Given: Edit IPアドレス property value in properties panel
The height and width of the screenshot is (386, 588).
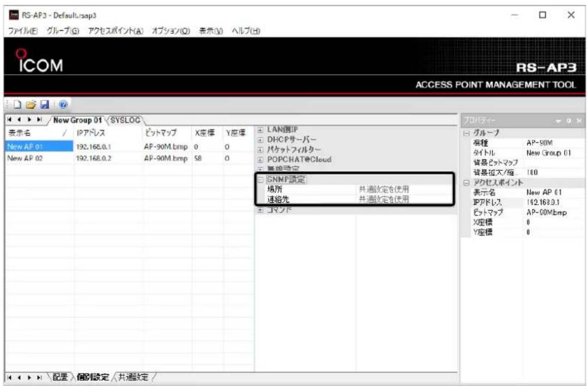Looking at the screenshot, I should tap(543, 203).
